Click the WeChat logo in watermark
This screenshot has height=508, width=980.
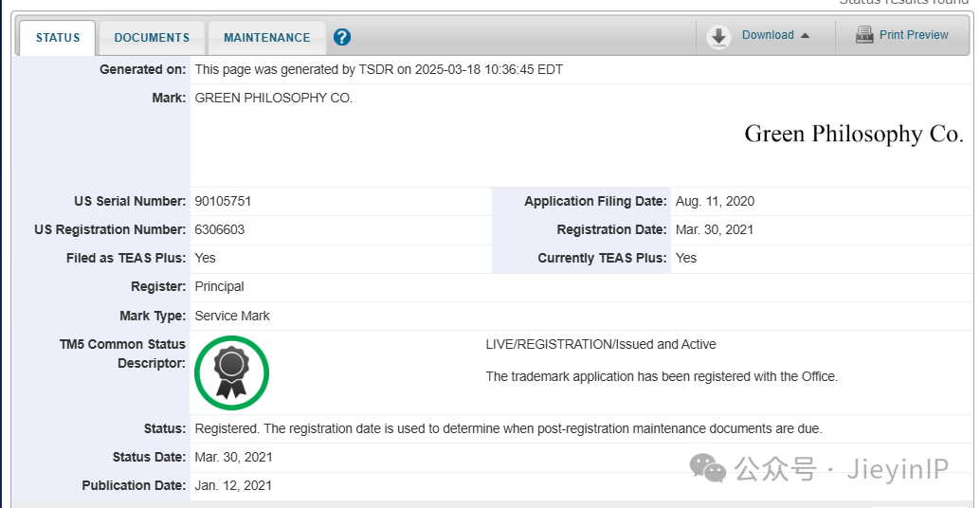point(707,468)
